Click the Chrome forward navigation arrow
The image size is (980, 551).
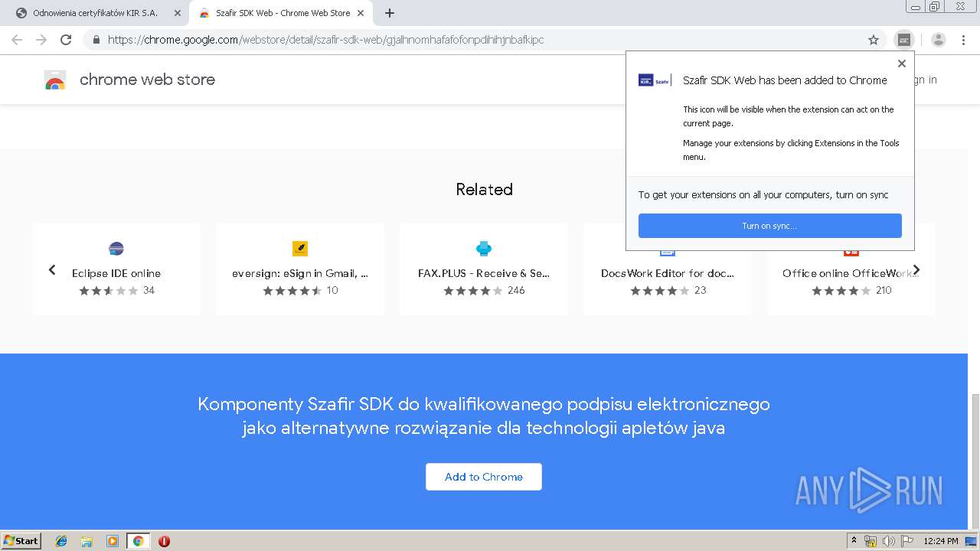tap(41, 40)
